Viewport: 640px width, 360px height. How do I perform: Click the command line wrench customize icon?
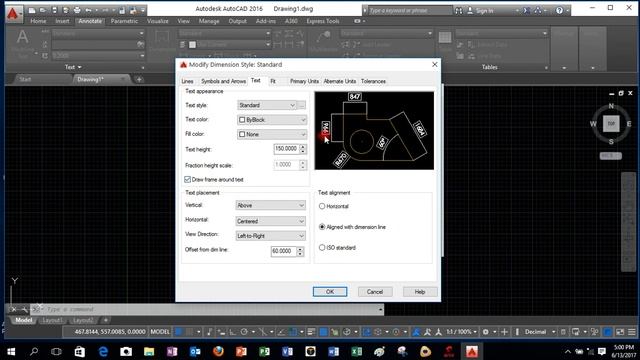[x=24, y=309]
